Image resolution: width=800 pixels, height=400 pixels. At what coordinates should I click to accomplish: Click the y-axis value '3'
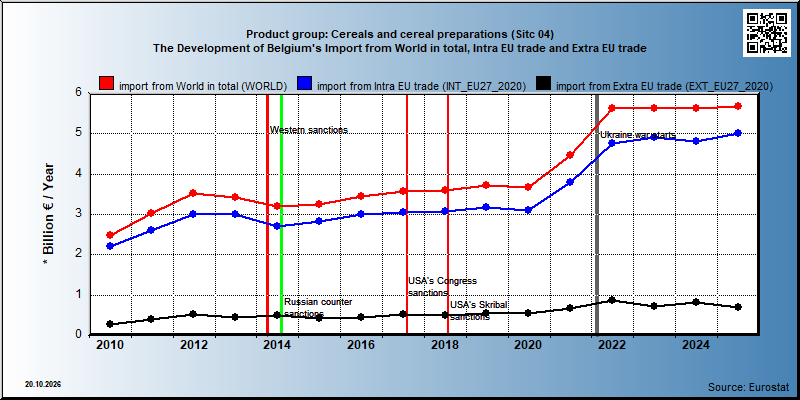click(x=79, y=214)
